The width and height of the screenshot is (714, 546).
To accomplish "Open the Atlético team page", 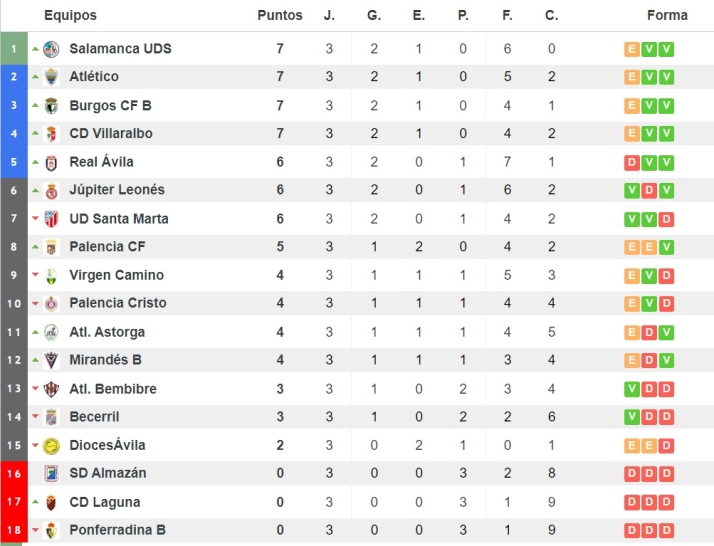I will coord(94,77).
